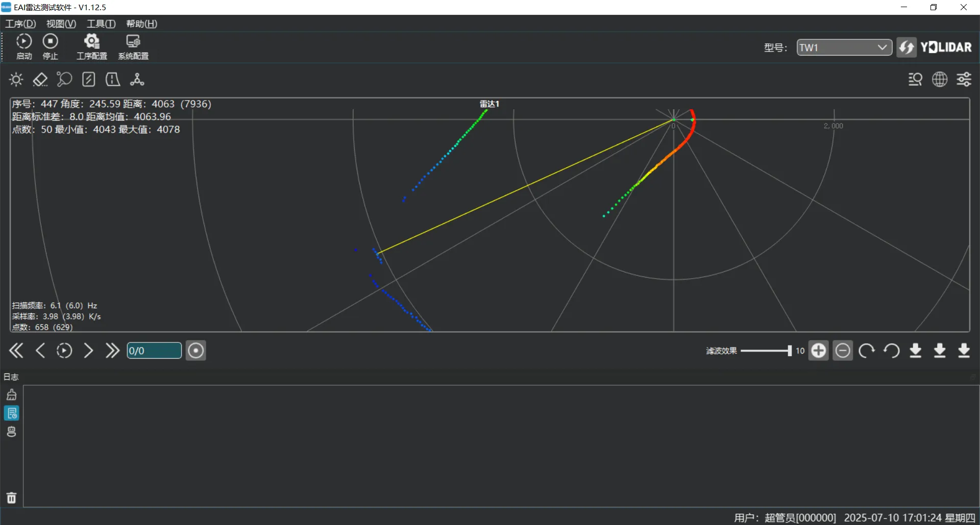Toggle the record button beside the frame field

[x=195, y=351]
